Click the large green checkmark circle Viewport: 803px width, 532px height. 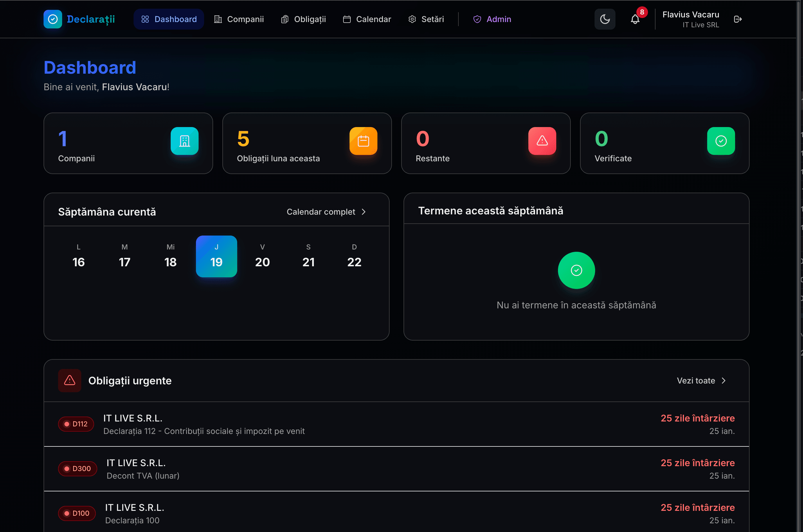pyautogui.click(x=576, y=270)
